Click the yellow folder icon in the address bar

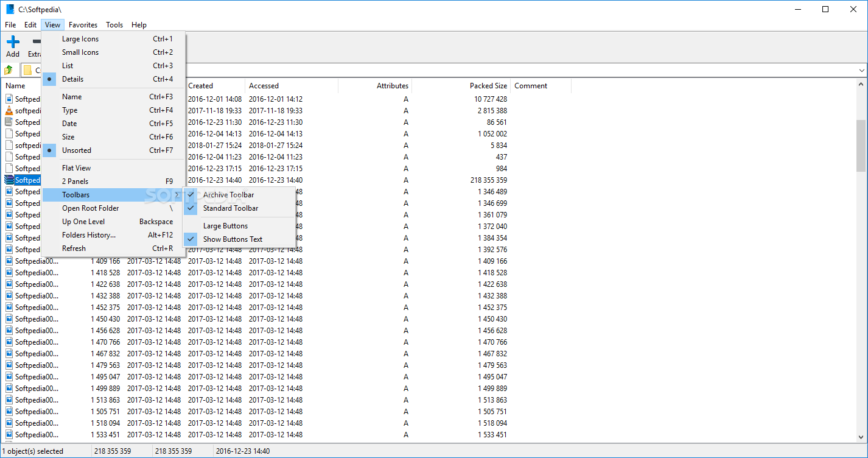27,70
